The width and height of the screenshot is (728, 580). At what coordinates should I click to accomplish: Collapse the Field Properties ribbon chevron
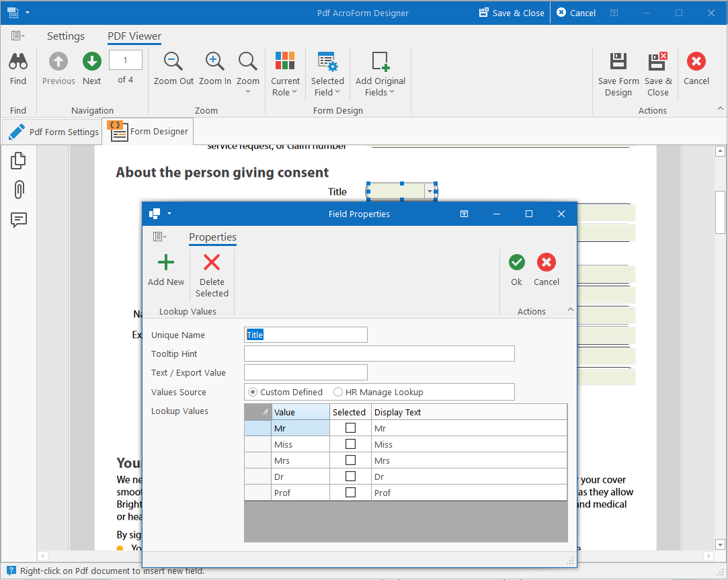(571, 309)
